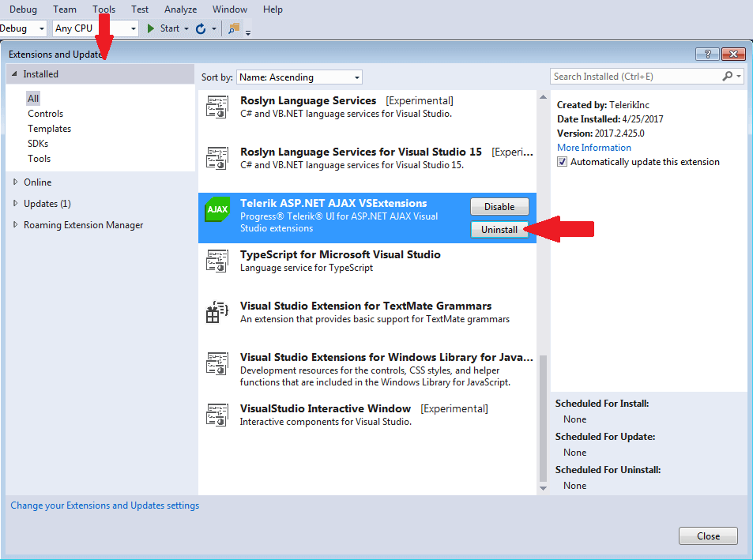
Task: Open the toolbar overflow options arrow
Action: [x=248, y=33]
